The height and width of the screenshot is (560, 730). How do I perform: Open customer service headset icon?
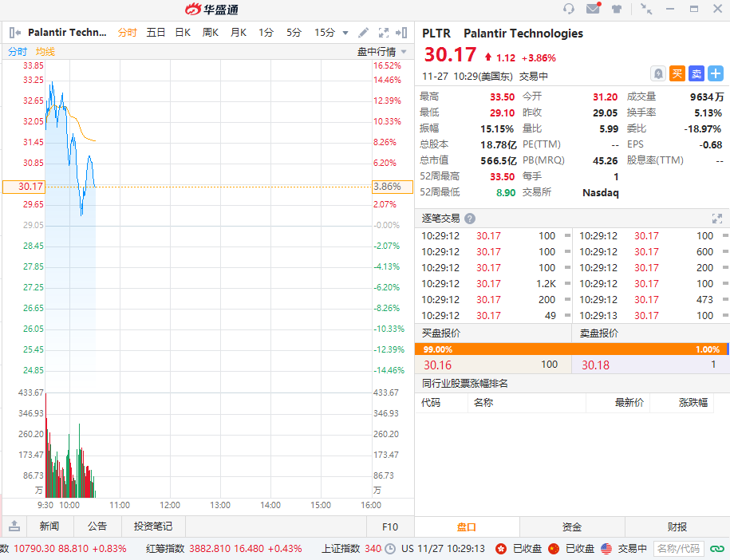[569, 9]
